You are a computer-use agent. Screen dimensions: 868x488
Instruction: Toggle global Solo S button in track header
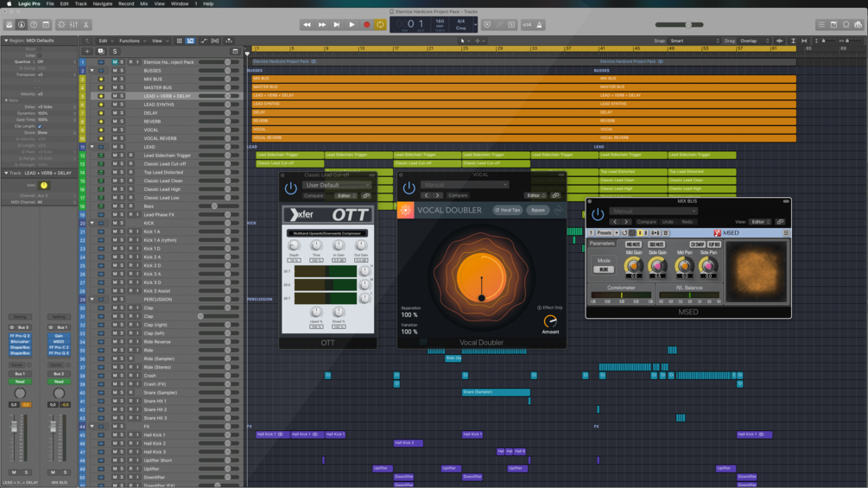[115, 52]
